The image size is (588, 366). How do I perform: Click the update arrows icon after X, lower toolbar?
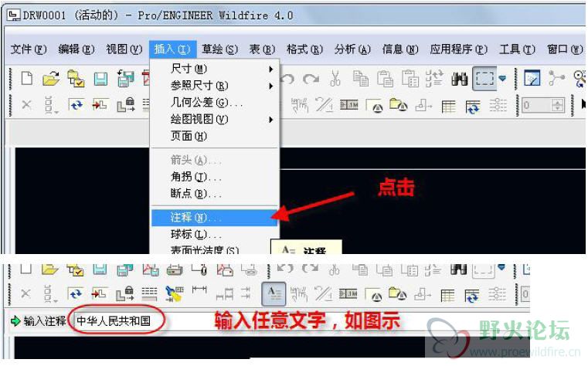76,294
